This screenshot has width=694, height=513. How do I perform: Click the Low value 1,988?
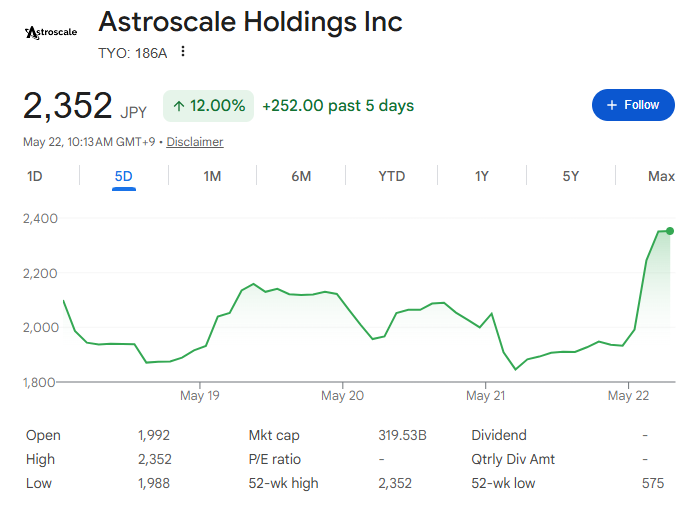(154, 483)
